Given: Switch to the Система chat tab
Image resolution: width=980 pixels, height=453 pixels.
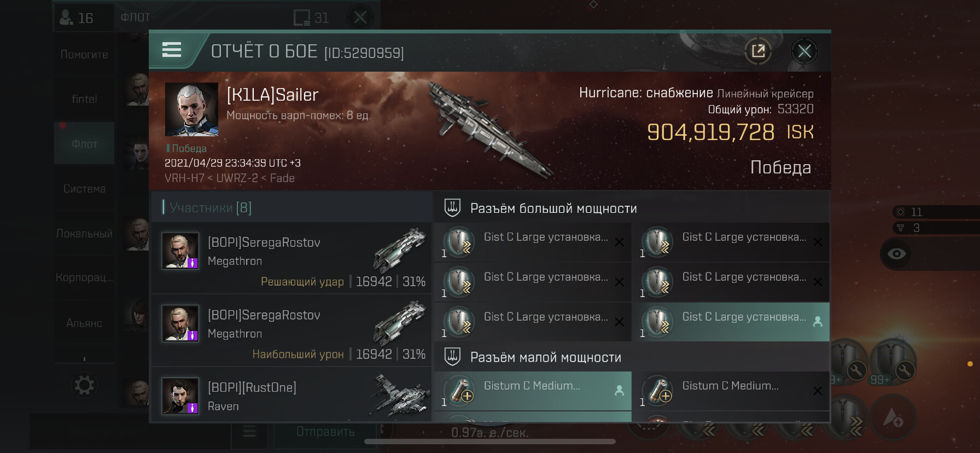Looking at the screenshot, I should pos(84,189).
